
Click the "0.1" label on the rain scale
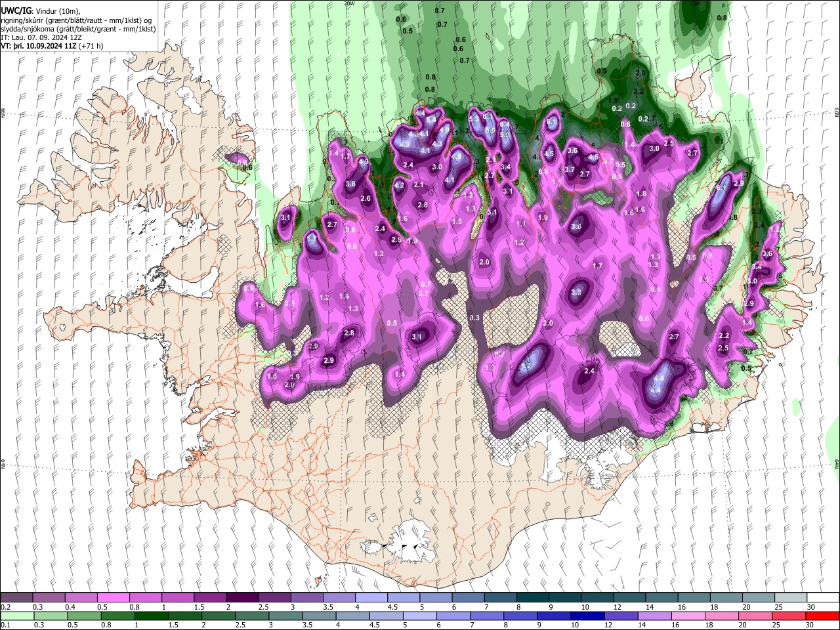5,625
